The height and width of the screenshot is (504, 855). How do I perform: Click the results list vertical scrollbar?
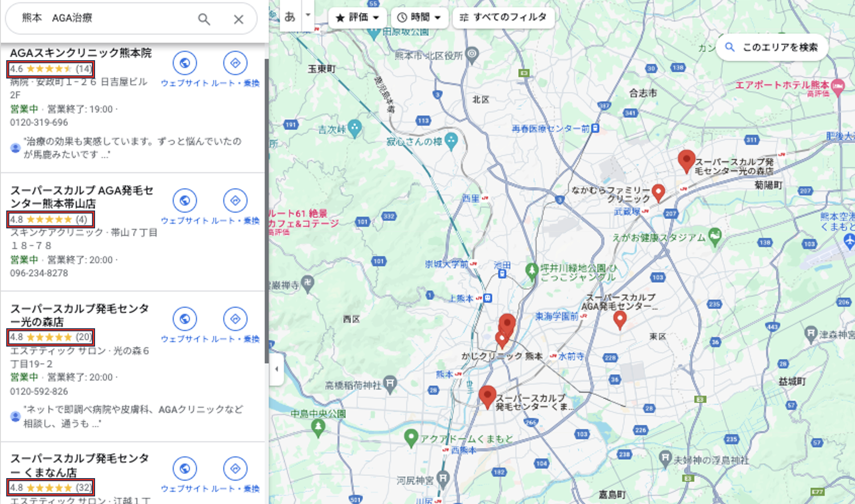(266, 211)
